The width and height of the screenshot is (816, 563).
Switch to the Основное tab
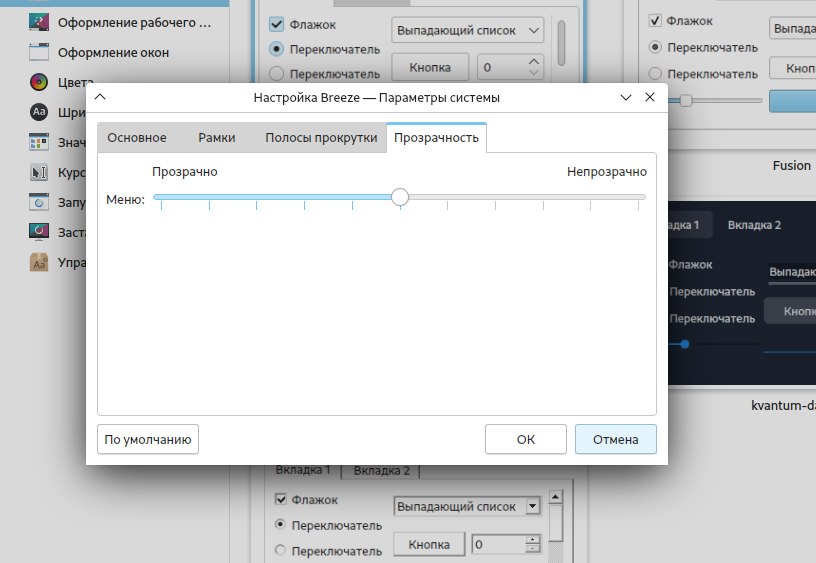pyautogui.click(x=137, y=138)
